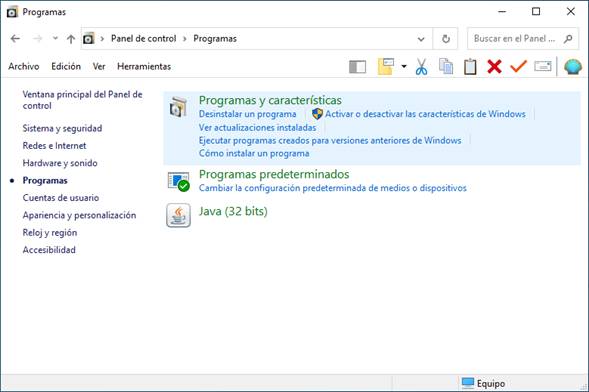This screenshot has height=392, width=589.
Task: Open 'Cuentas de usuario' category
Action: point(61,198)
